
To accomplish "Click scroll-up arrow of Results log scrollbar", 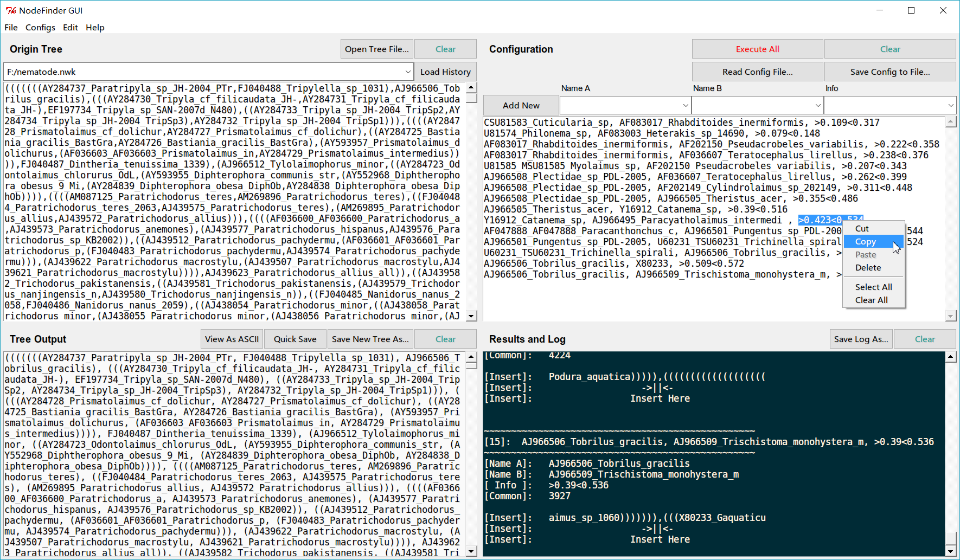I will click(950, 357).
